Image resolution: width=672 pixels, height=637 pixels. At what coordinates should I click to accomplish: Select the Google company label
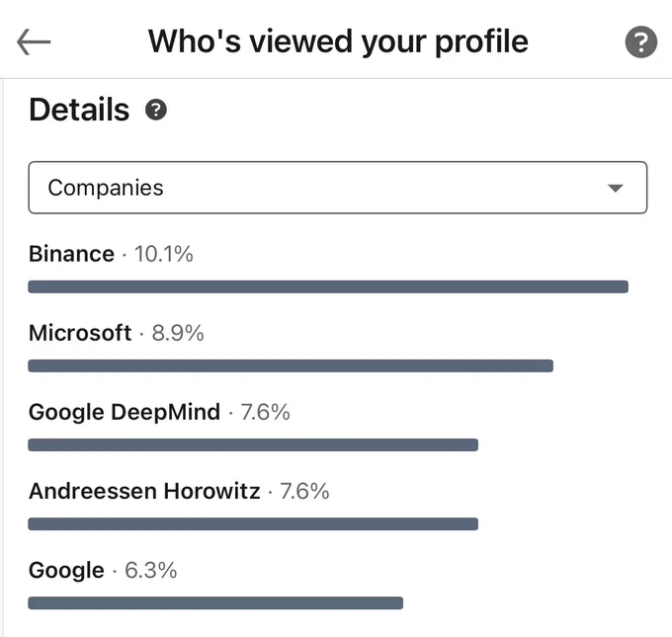click(x=66, y=571)
